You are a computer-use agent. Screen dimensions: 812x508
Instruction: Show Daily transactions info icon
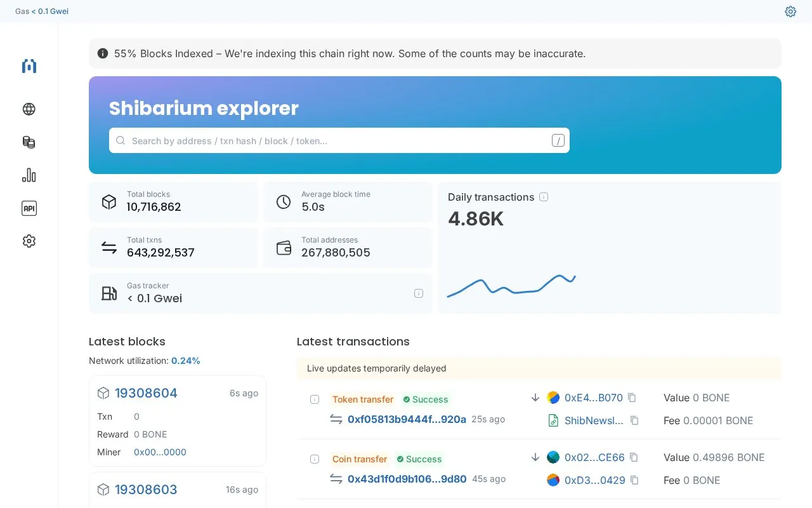click(544, 197)
